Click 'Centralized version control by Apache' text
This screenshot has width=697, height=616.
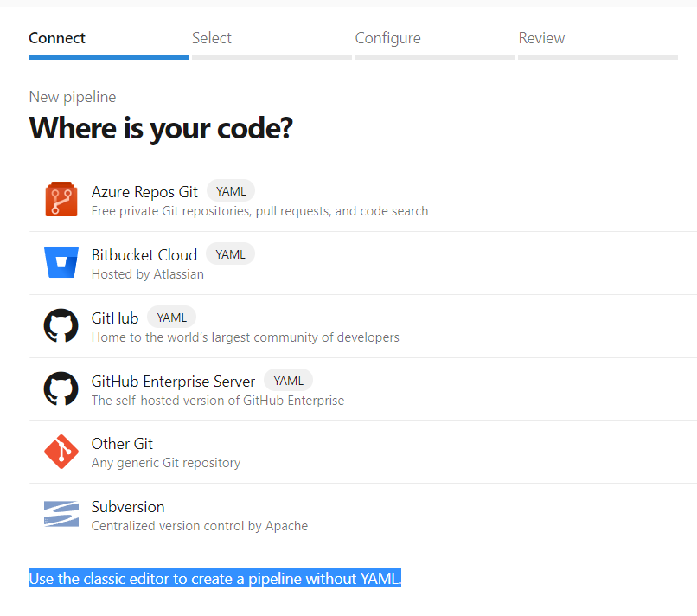(200, 526)
